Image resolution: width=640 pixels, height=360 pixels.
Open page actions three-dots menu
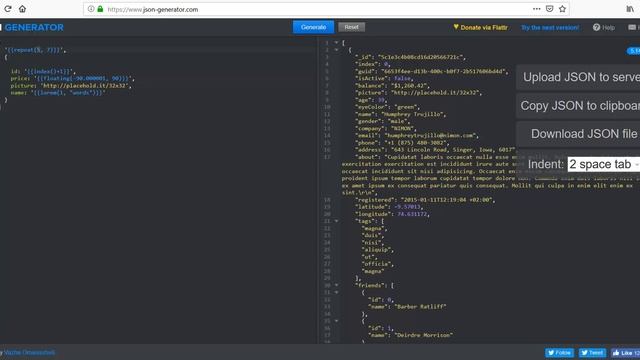pyautogui.click(x=536, y=9)
